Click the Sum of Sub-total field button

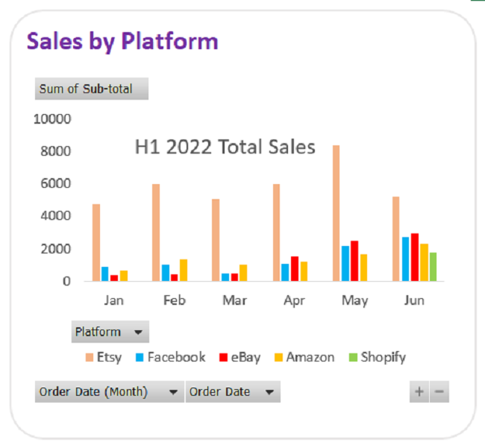point(91,89)
